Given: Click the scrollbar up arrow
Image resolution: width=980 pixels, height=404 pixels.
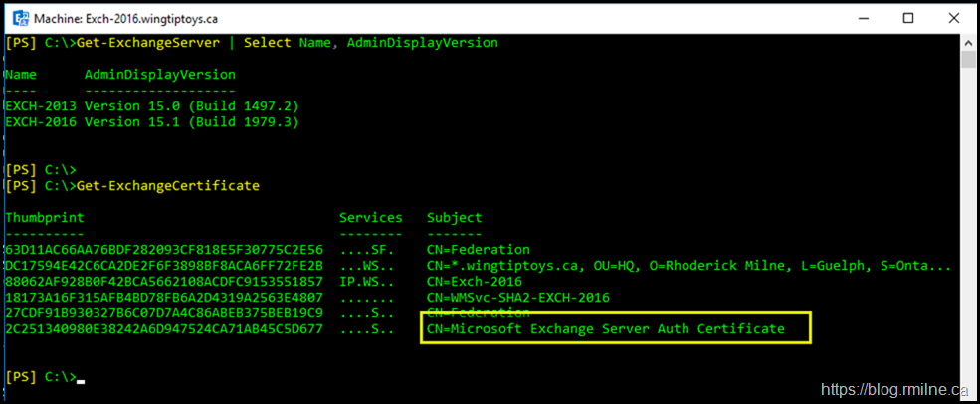Looking at the screenshot, I should click(x=969, y=43).
